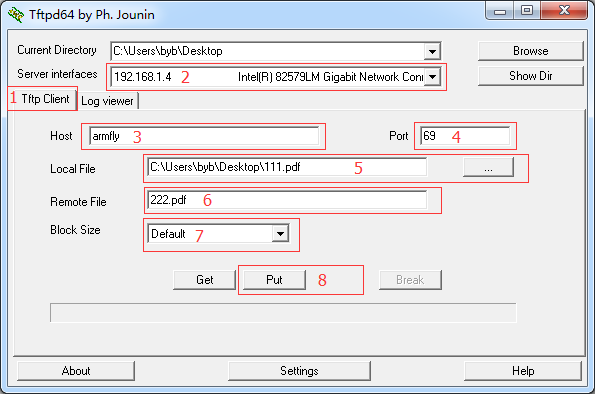Click the local file browse ellipsis button
Screen dimensions: 595x394
(x=488, y=167)
